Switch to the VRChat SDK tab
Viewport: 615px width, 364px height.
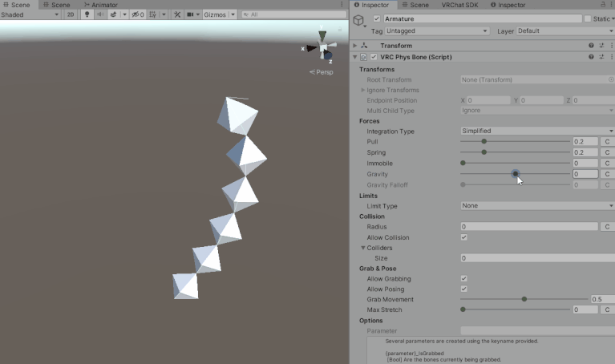pos(459,5)
